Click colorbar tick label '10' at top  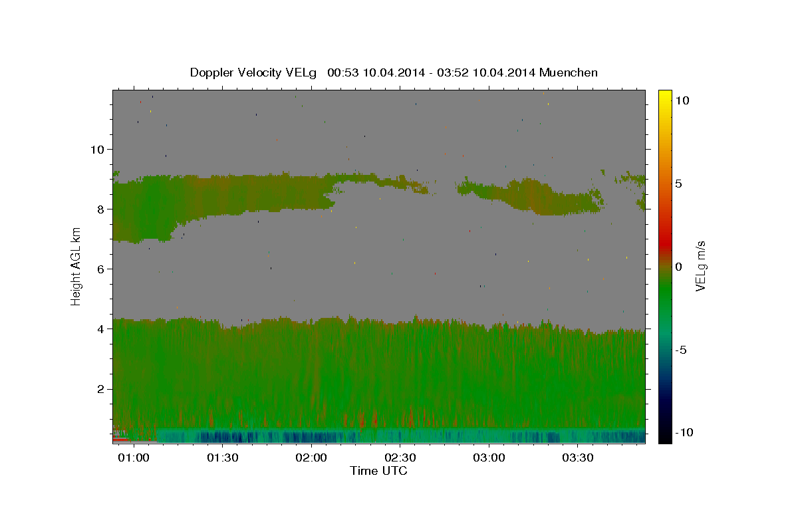pos(683,100)
